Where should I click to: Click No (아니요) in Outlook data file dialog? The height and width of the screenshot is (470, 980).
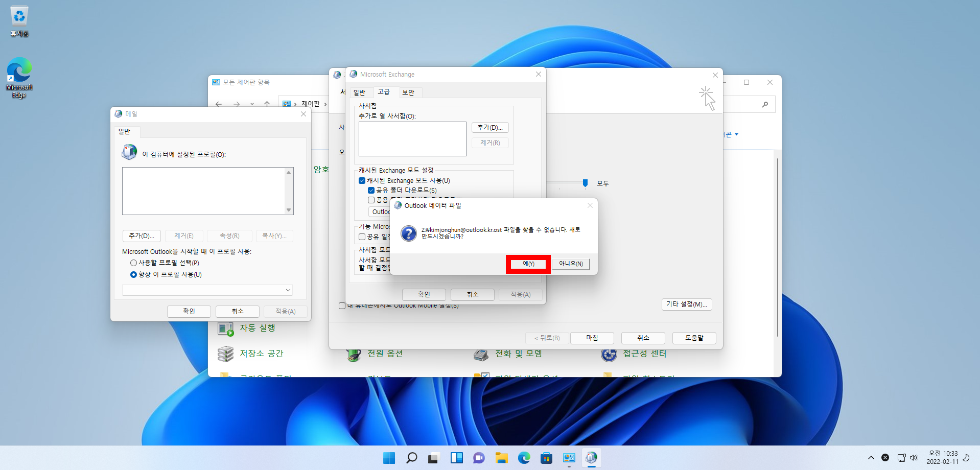[x=571, y=264]
